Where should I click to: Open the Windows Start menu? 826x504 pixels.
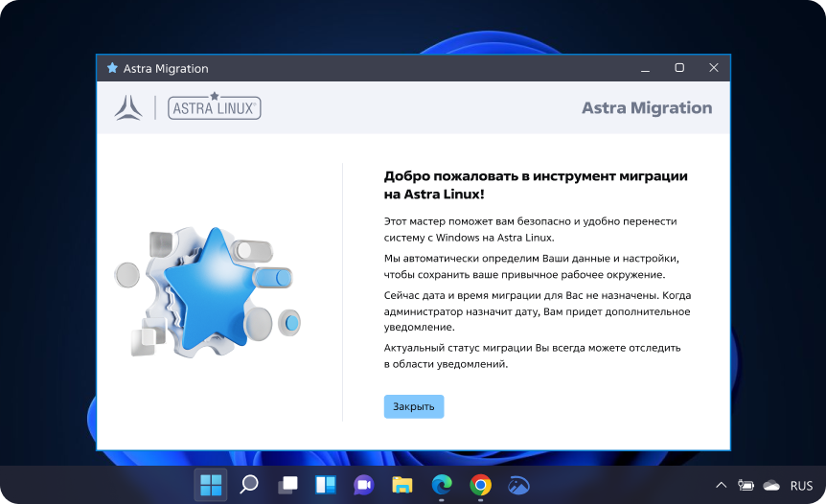[x=211, y=485]
